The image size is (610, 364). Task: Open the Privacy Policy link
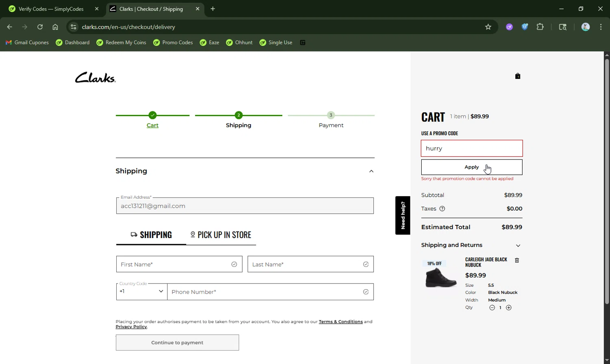click(131, 327)
